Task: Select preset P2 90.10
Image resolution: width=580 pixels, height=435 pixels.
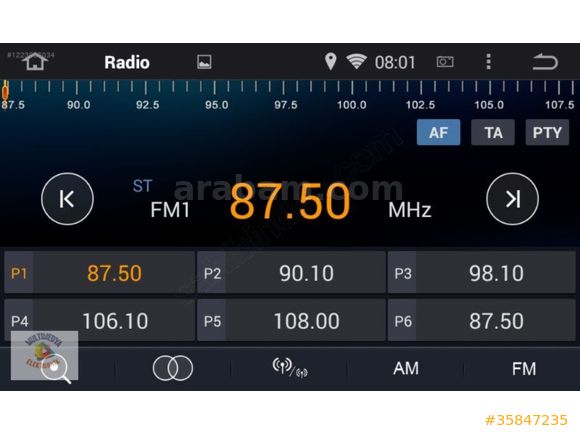Action: [291, 273]
